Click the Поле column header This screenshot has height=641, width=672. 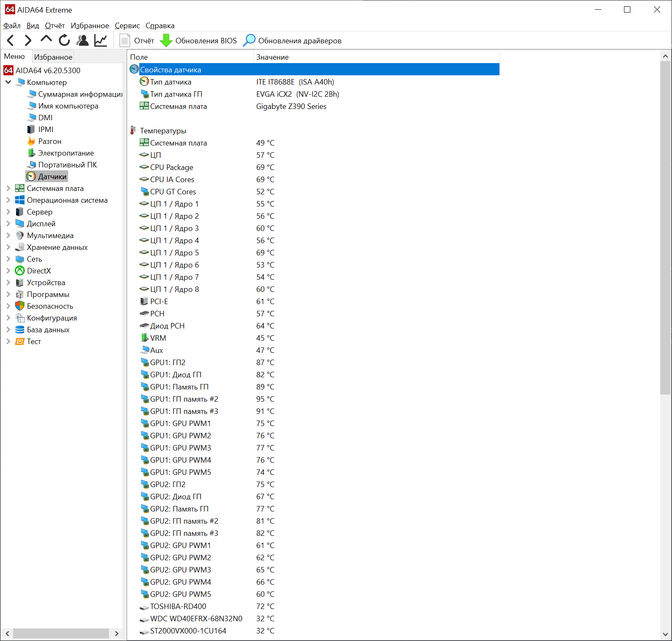click(190, 57)
